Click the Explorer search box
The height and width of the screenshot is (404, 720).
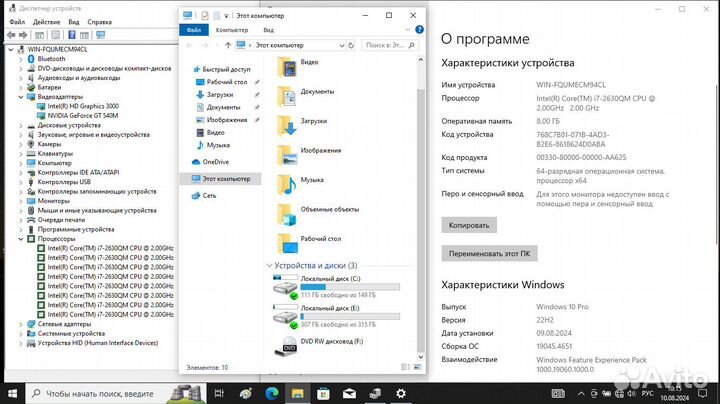(x=390, y=45)
